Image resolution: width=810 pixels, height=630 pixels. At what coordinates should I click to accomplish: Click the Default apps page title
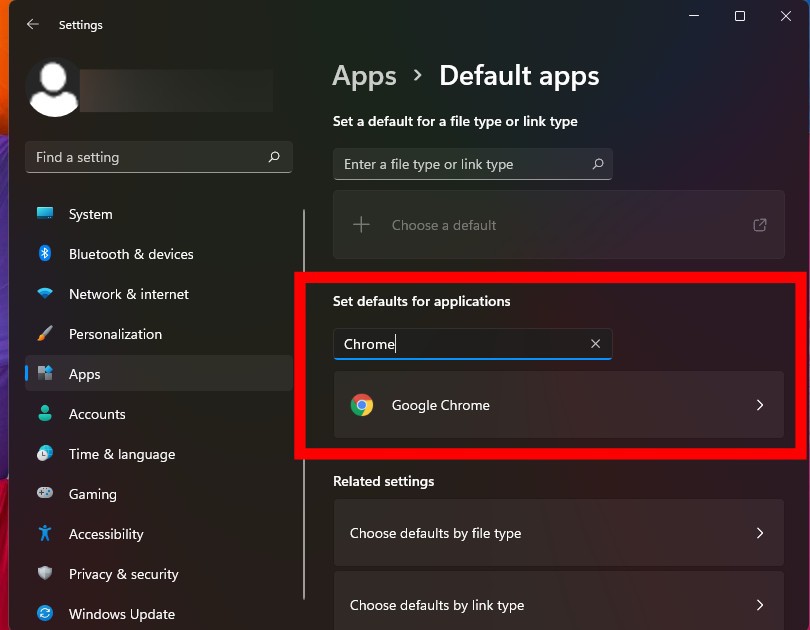[519, 76]
